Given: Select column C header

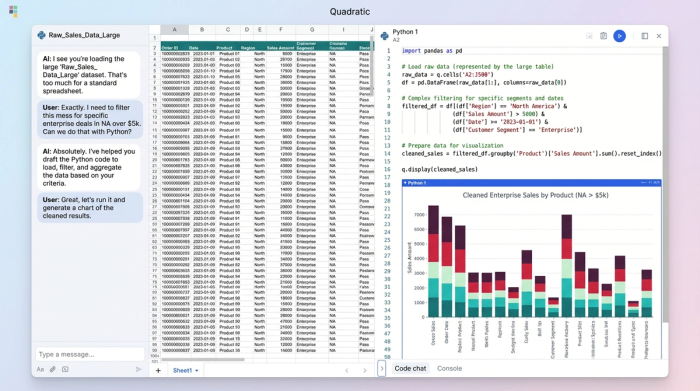Looking at the screenshot, I should point(228,29).
